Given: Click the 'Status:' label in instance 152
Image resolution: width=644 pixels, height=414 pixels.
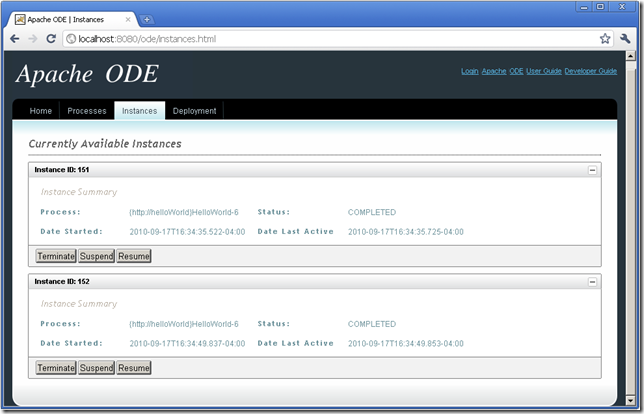Looking at the screenshot, I should tap(274, 324).
